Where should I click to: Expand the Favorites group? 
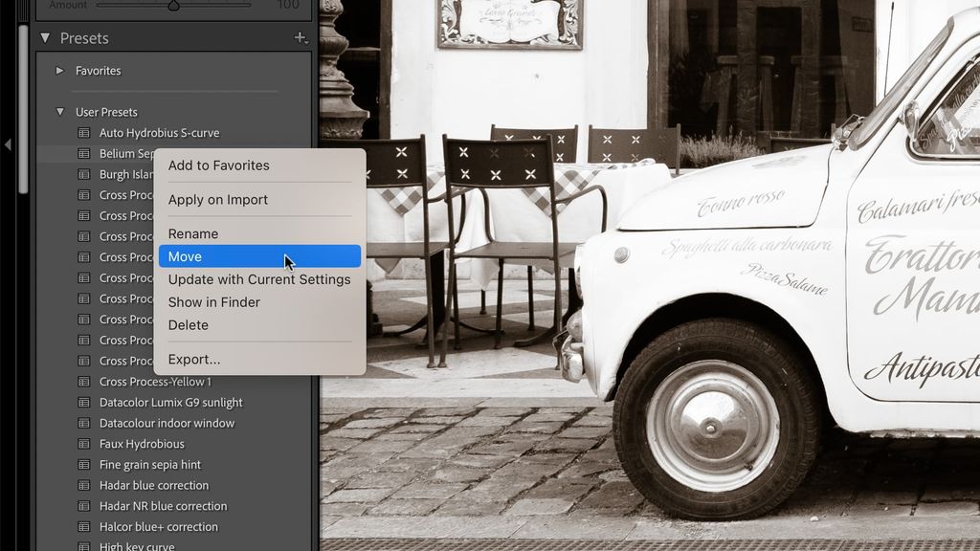pyautogui.click(x=60, y=70)
